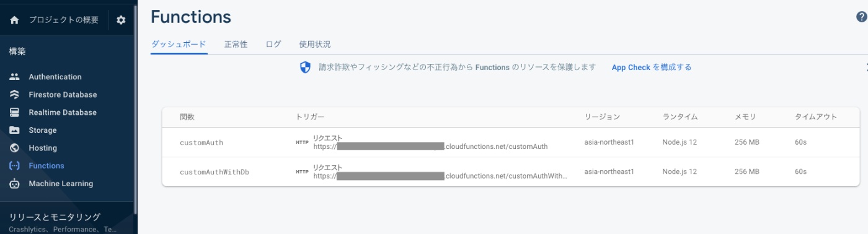Switch to ダッシュボード tab
This screenshot has height=234, width=868.
[179, 45]
